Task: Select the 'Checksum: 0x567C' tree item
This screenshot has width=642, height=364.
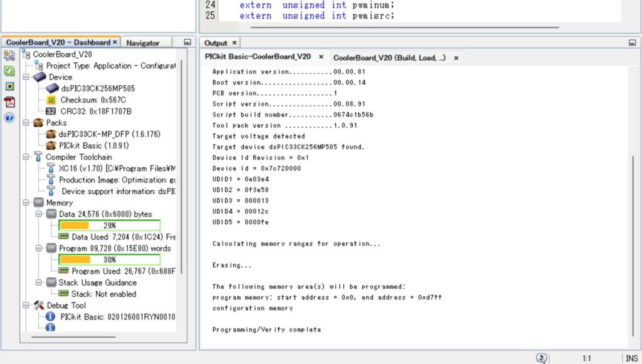Action: 93,100
